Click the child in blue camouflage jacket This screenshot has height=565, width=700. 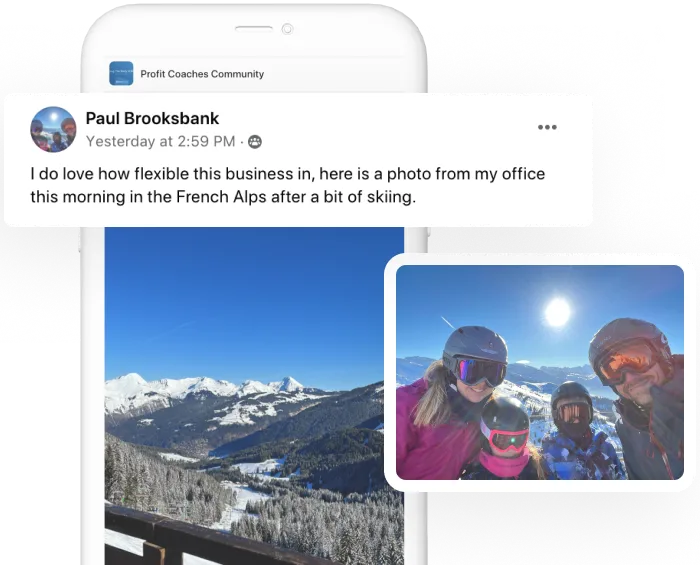coord(579,432)
